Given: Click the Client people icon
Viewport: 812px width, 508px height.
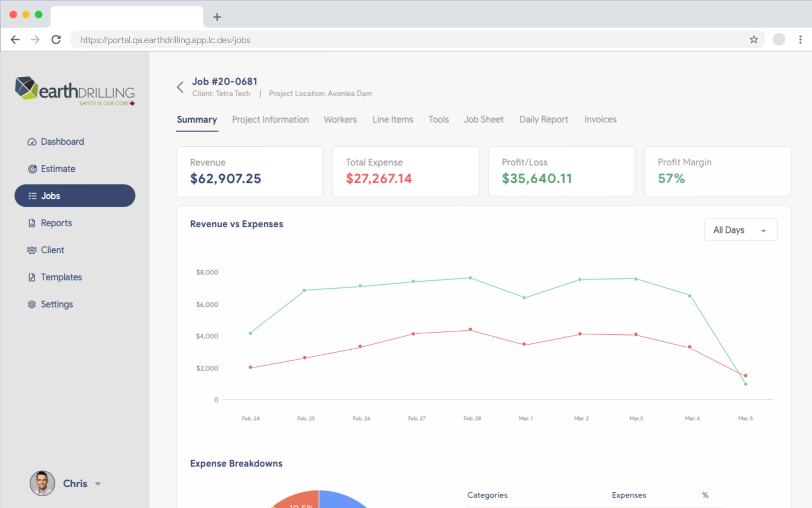Looking at the screenshot, I should (32, 250).
